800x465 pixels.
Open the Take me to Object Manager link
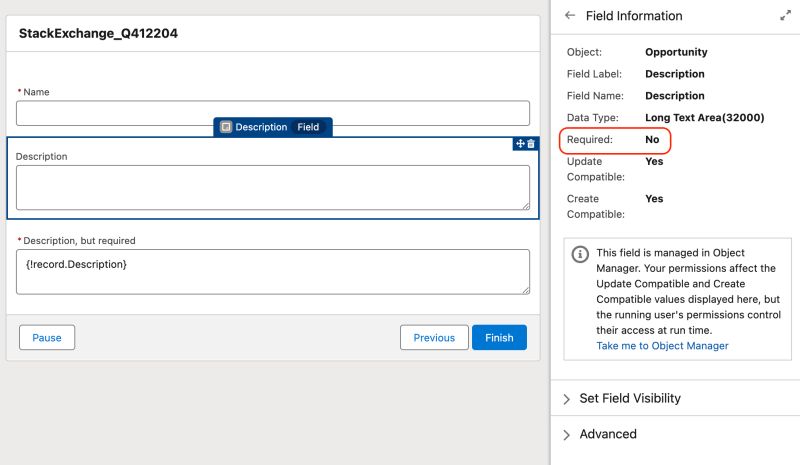[x=662, y=346]
